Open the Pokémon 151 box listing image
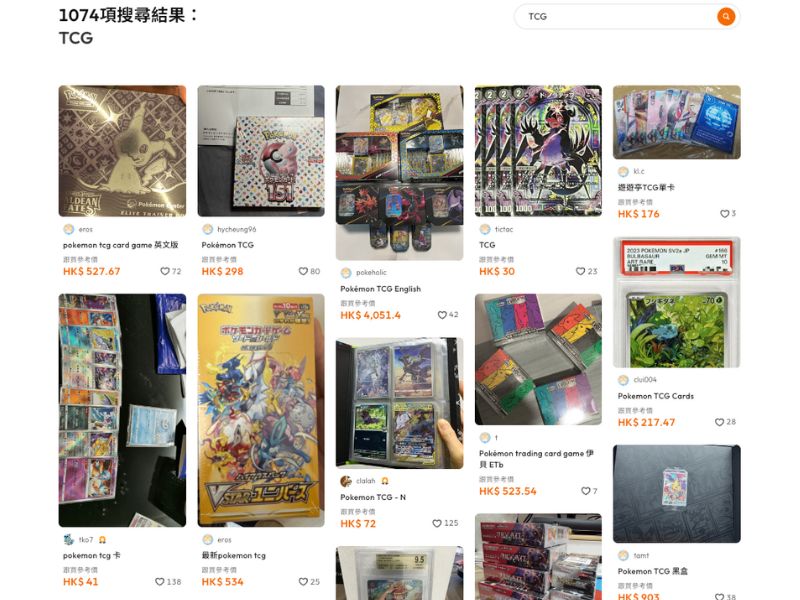 coord(261,151)
